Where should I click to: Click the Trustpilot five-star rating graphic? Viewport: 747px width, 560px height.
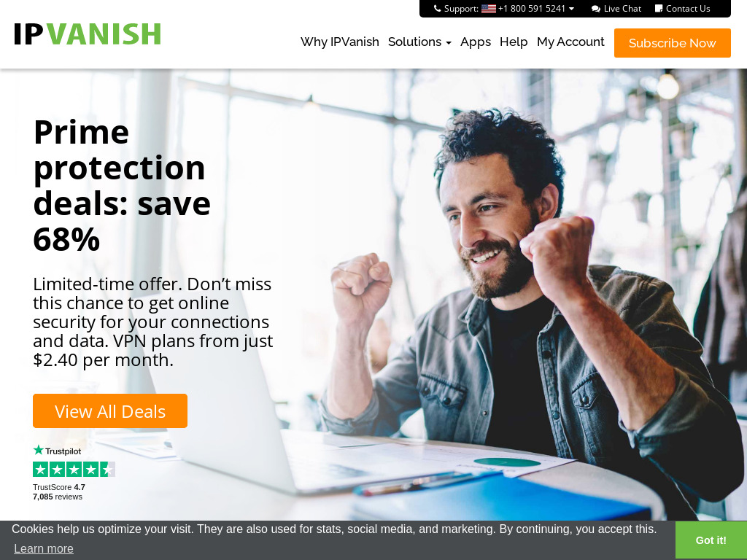74,470
